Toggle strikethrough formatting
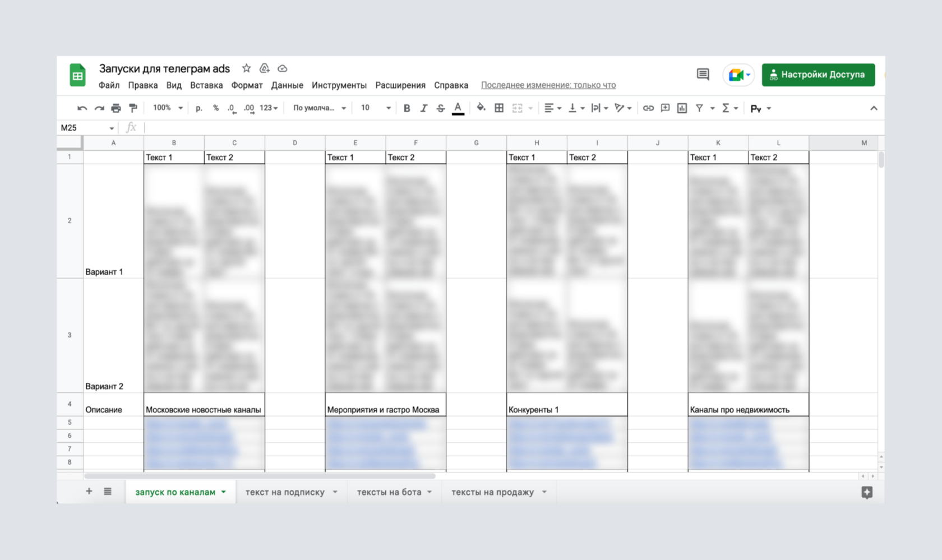 [x=441, y=108]
